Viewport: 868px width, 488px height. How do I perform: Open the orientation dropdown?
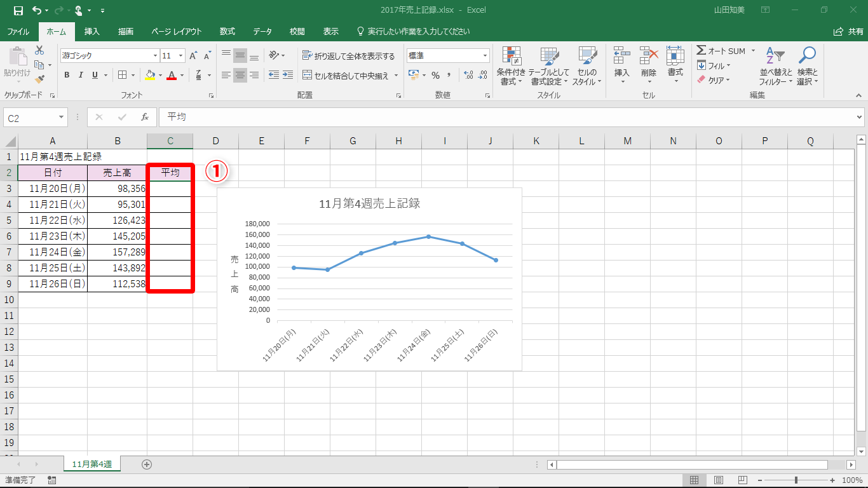[277, 56]
